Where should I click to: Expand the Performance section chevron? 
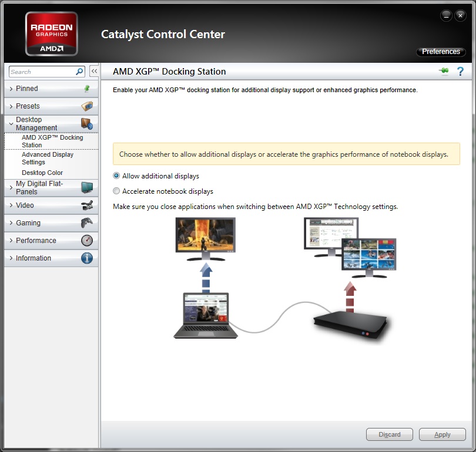11,241
